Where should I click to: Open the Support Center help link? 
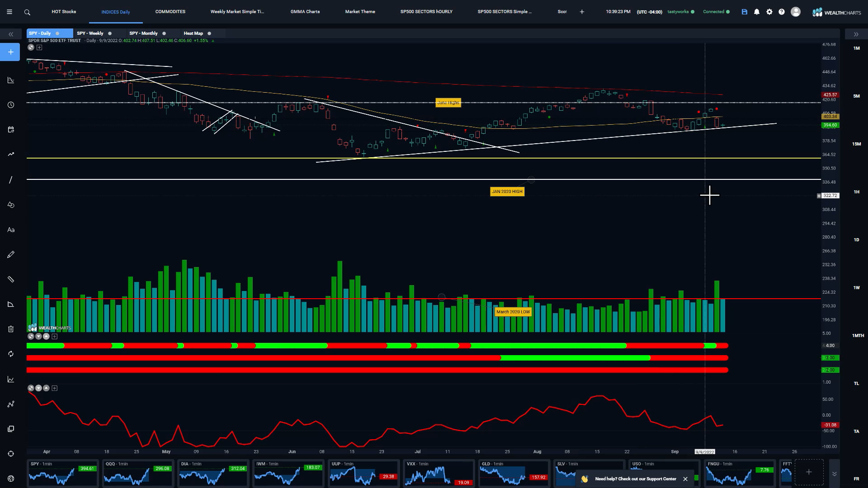point(636,479)
